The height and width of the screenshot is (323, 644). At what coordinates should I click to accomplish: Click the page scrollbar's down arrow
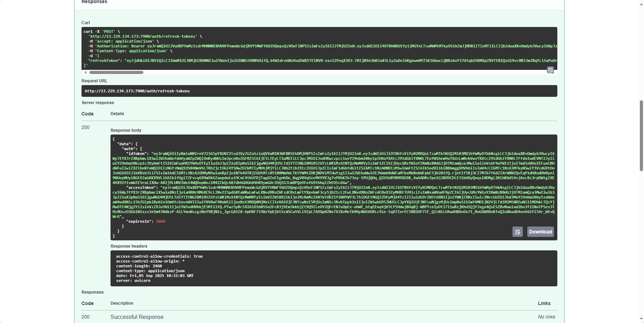pos(641,319)
